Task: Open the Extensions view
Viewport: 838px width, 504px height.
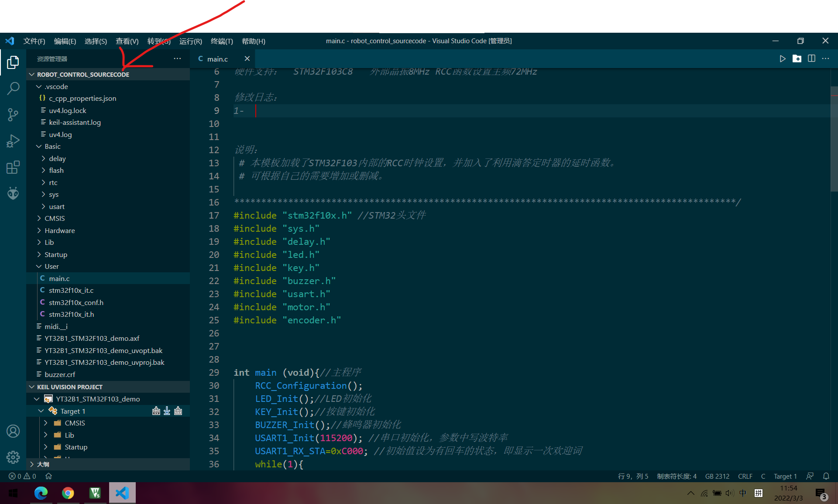Action: (x=13, y=167)
